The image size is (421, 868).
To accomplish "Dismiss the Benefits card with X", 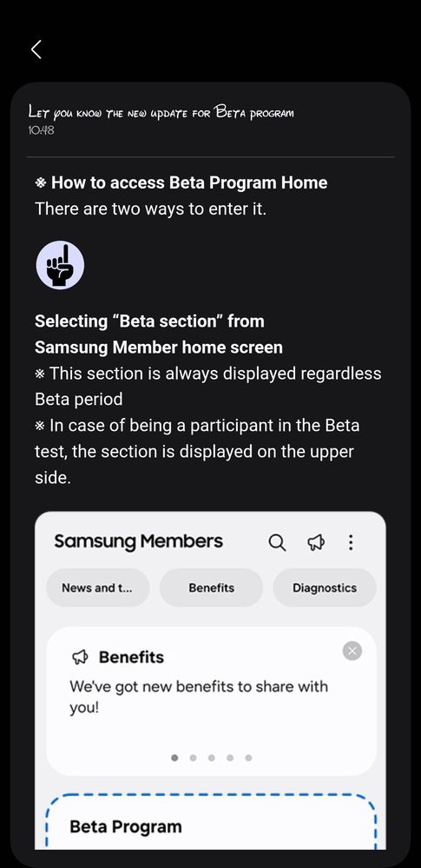I will pos(352,651).
